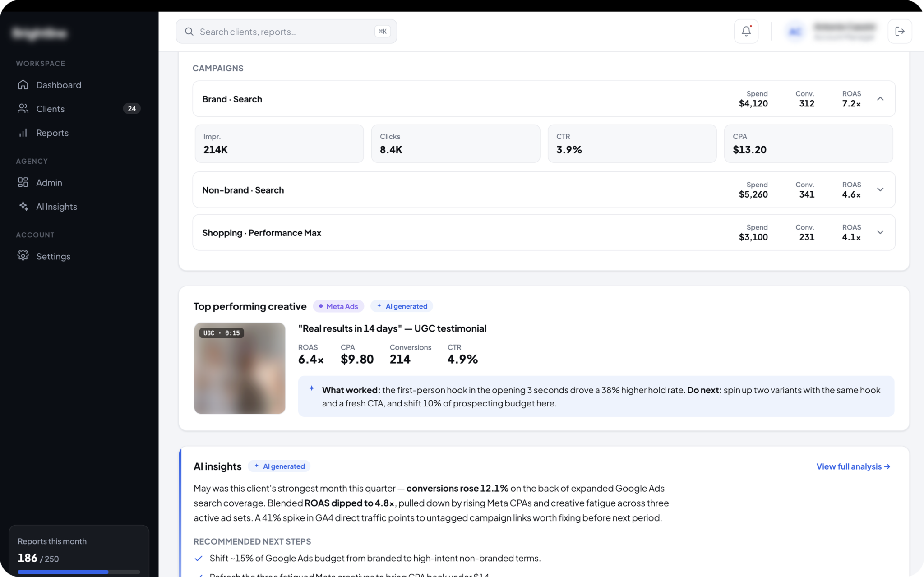Click the creative Conversions 214 value
This screenshot has height=577, width=924.
click(400, 360)
